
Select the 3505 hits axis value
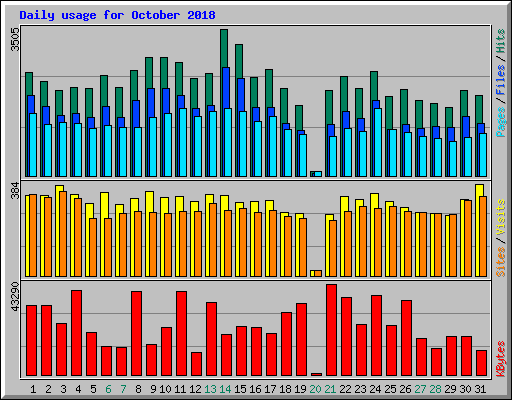[15, 39]
